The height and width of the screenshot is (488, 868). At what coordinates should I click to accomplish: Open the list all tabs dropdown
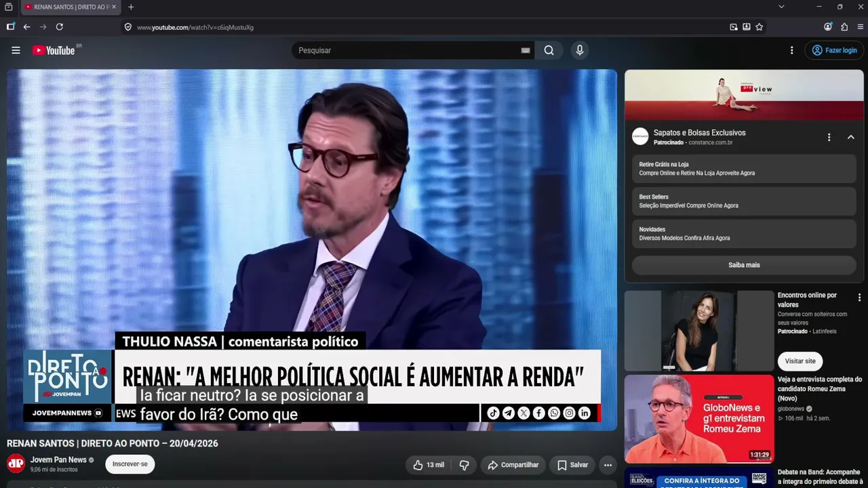click(x=781, y=7)
